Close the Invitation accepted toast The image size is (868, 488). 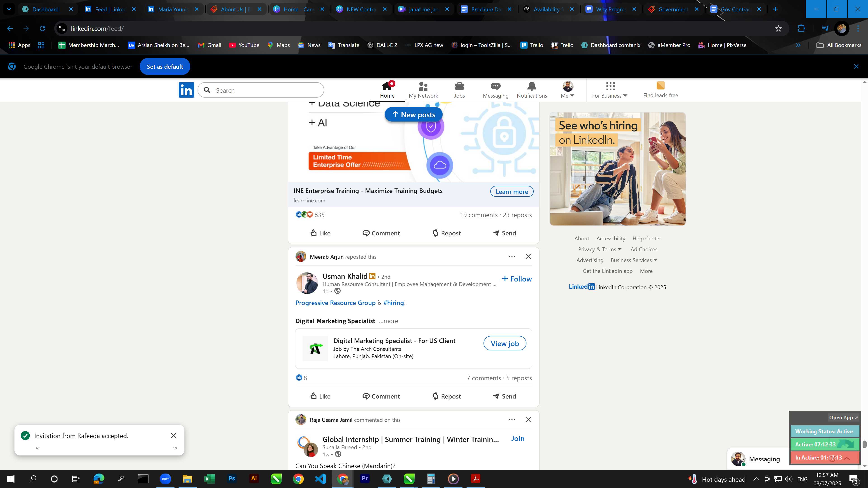(x=174, y=436)
